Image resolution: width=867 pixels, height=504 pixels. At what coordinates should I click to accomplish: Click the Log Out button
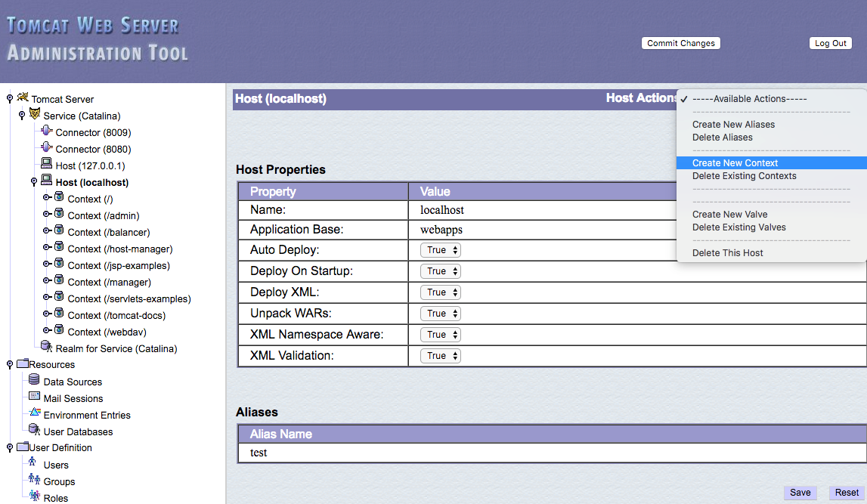[x=830, y=44]
